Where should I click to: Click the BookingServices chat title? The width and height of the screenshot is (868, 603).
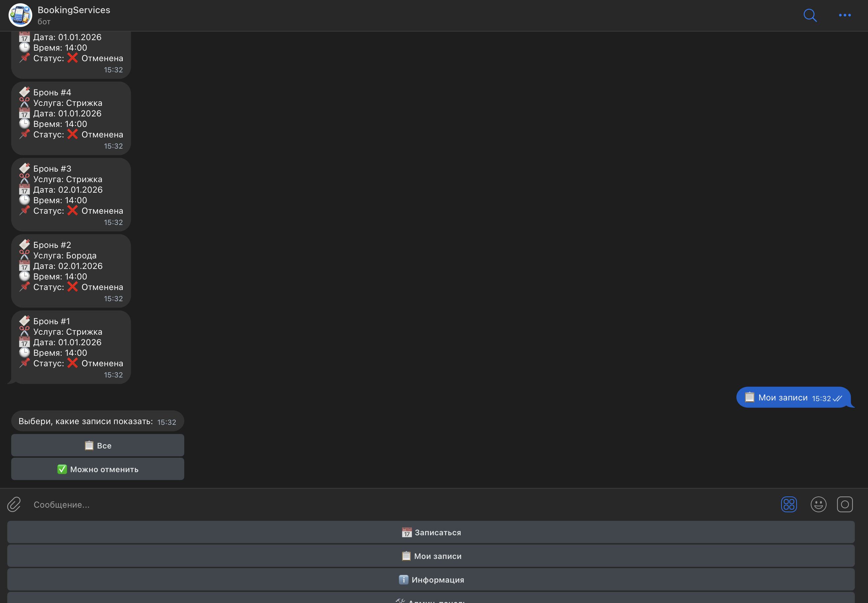(74, 10)
